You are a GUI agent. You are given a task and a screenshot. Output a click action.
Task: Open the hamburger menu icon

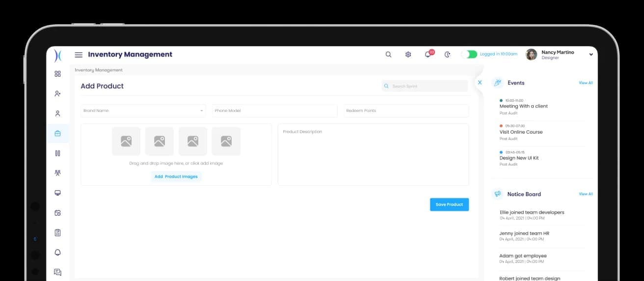click(79, 55)
